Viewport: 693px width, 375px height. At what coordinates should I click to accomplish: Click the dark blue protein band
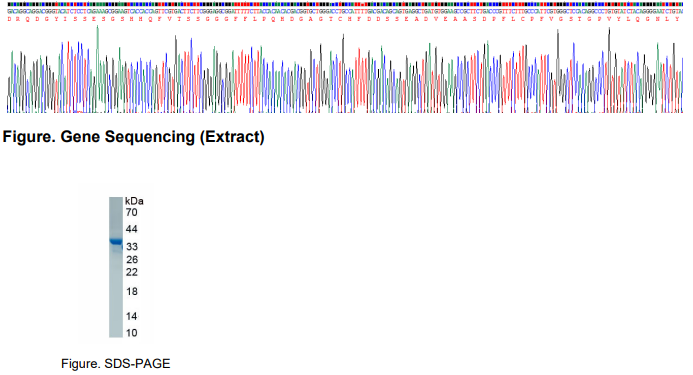click(x=116, y=241)
